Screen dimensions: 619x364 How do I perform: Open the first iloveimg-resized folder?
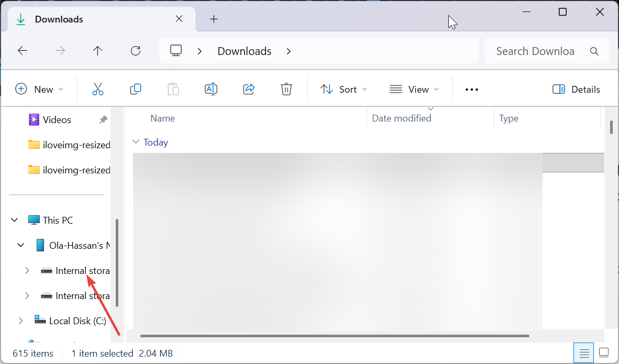pos(69,145)
